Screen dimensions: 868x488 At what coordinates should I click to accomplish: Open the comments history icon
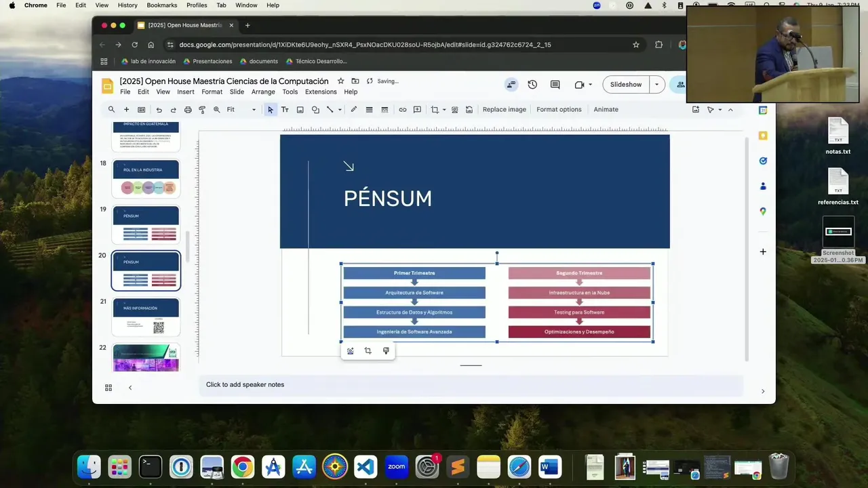pos(555,85)
